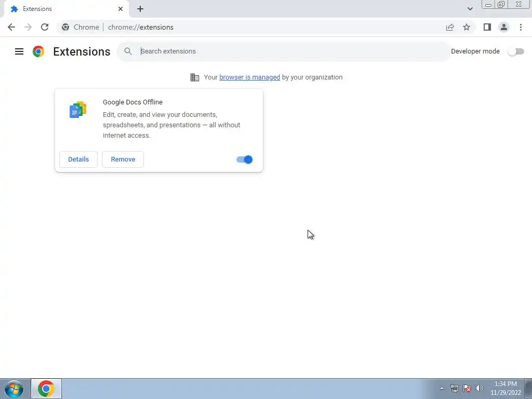Reload the extensions page

(45, 27)
